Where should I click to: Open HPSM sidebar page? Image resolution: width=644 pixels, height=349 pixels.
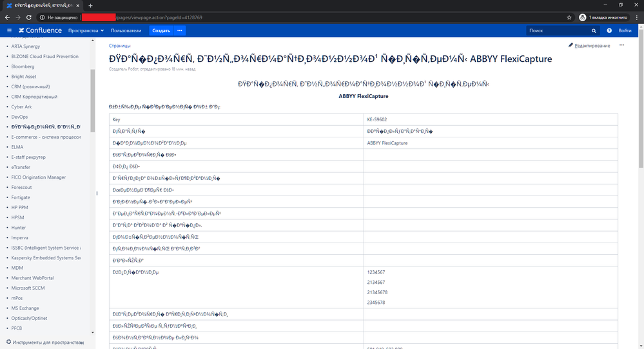17,217
